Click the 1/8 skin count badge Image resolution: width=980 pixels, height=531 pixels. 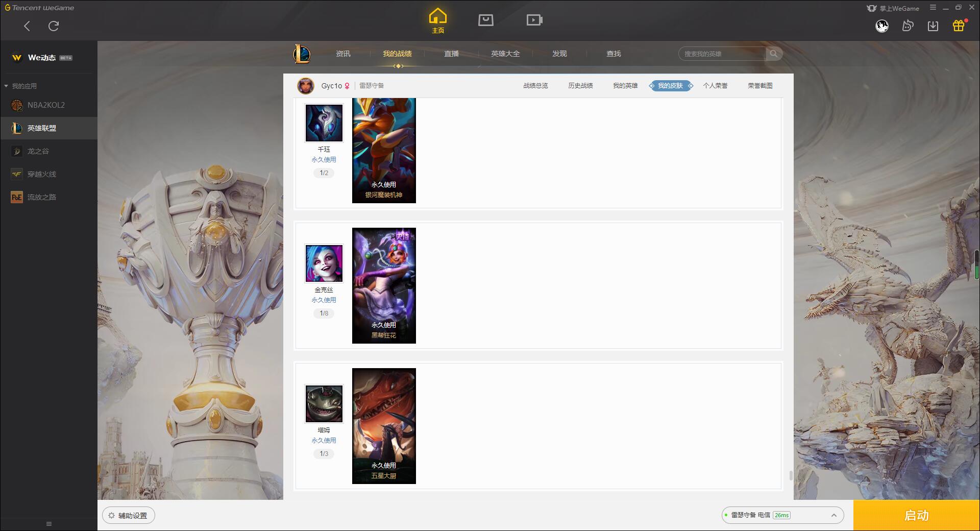click(x=324, y=313)
